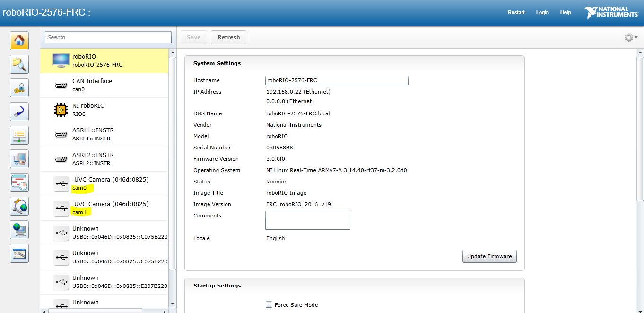Click the ASRL1::INSTR serial port icon

click(61, 134)
